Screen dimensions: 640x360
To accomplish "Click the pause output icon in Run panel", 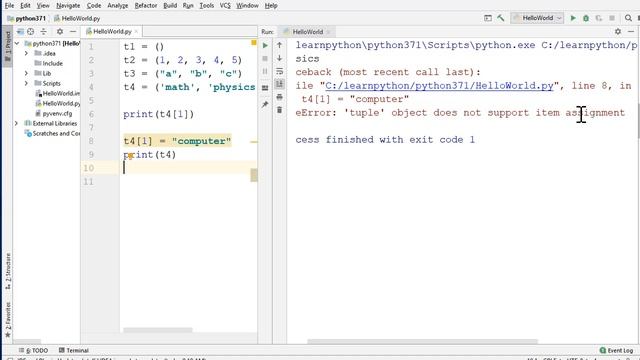I will [x=265, y=71].
